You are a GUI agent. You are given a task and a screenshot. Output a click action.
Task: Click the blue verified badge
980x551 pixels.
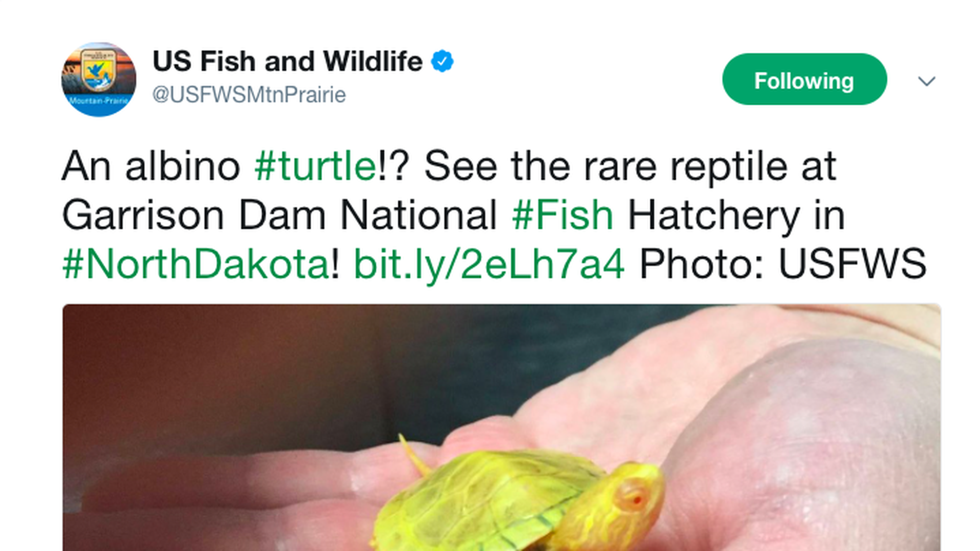pos(442,61)
